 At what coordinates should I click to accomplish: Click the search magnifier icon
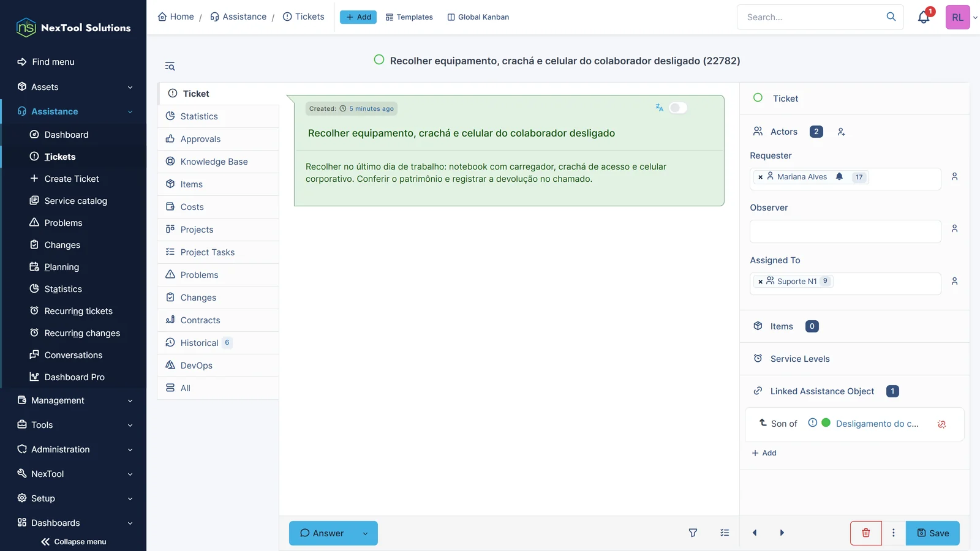coord(891,17)
